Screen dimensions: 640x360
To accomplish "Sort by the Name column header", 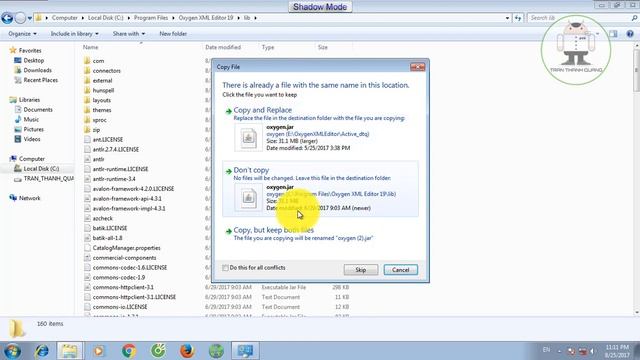I will 90,47.
